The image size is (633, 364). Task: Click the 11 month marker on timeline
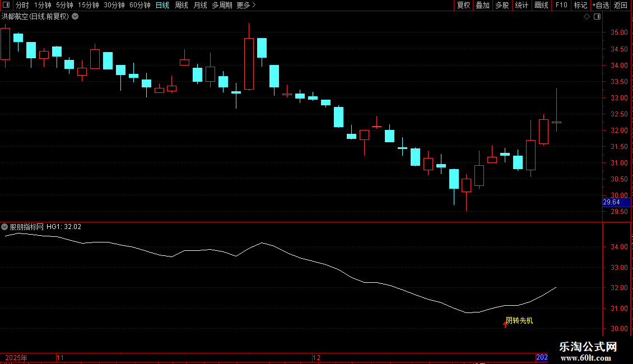tap(60, 357)
